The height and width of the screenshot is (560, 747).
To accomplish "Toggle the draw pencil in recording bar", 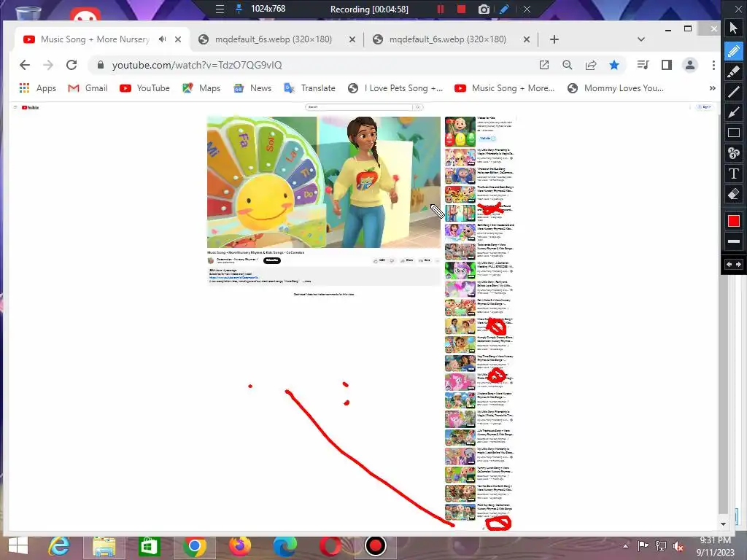I will (x=505, y=9).
